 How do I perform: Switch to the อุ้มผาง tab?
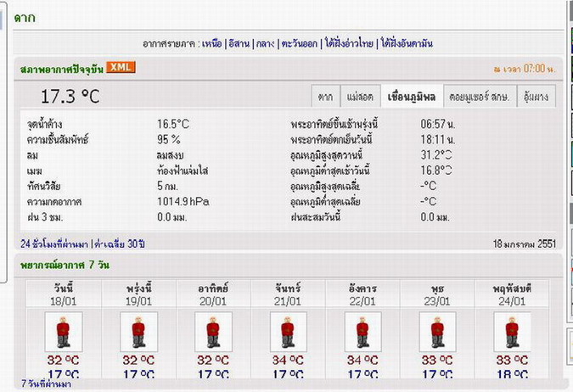[x=535, y=97]
